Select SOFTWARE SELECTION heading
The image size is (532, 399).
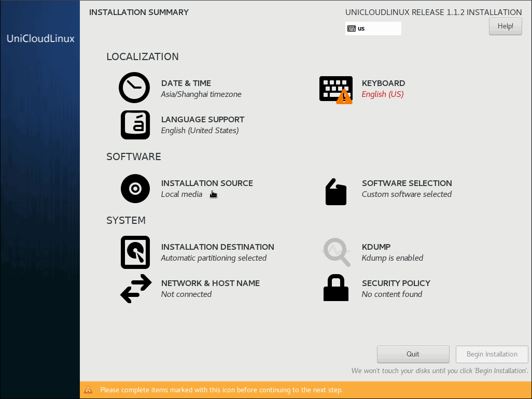pos(407,183)
